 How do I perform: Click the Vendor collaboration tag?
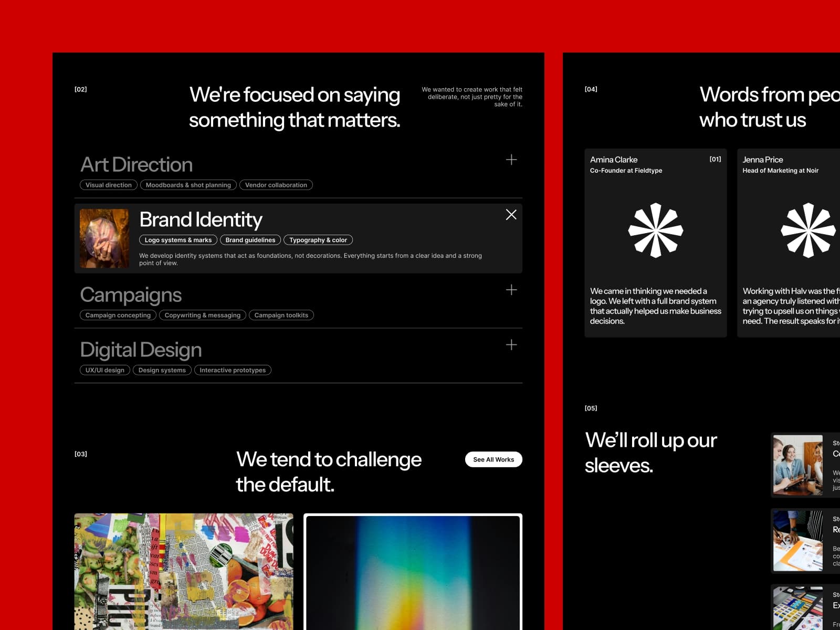(x=276, y=185)
